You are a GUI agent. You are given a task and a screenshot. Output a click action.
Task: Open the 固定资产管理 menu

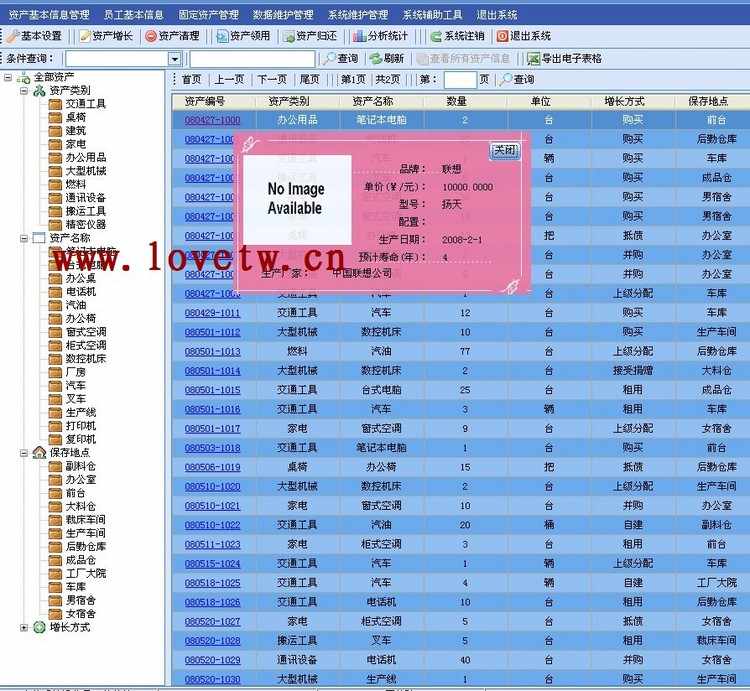click(209, 15)
